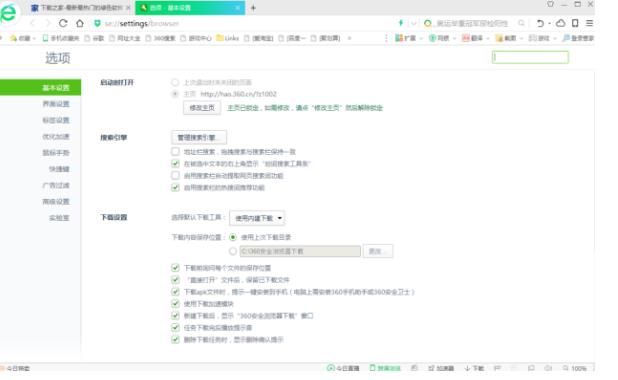Click the forward navigation arrow
618x380 pixels.
click(48, 23)
